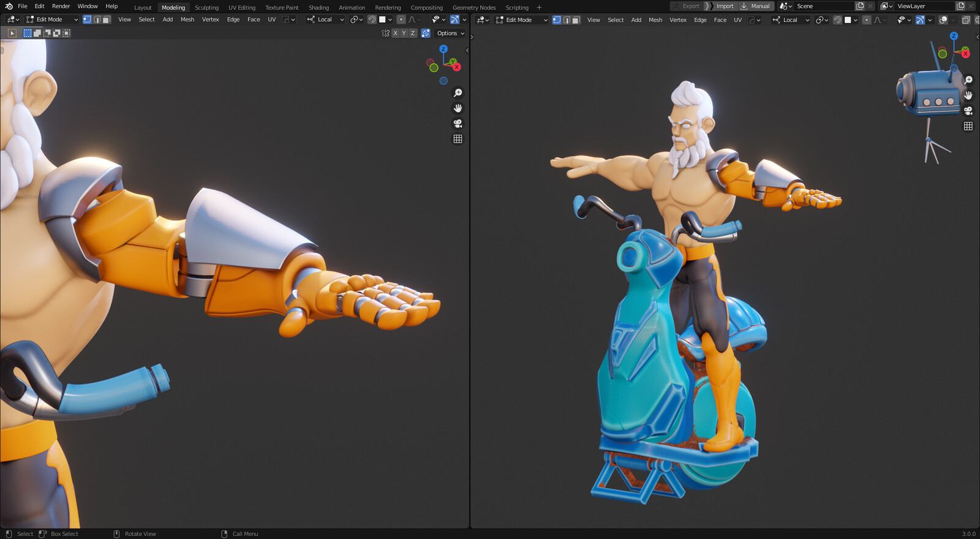Open normals dropdown next to UV in left viewport
This screenshot has width=980, height=539.
click(288, 20)
